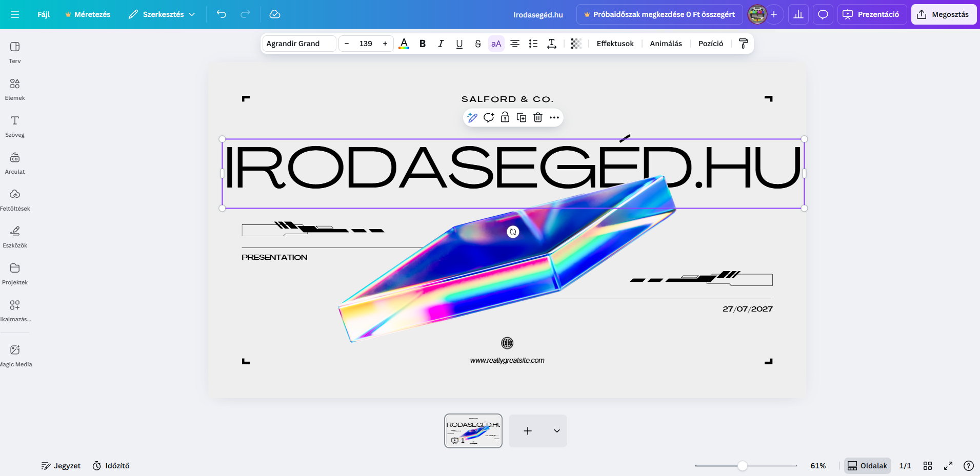Image resolution: width=980 pixels, height=476 pixels.
Task: Expand the add page options chevron
Action: tap(556, 431)
